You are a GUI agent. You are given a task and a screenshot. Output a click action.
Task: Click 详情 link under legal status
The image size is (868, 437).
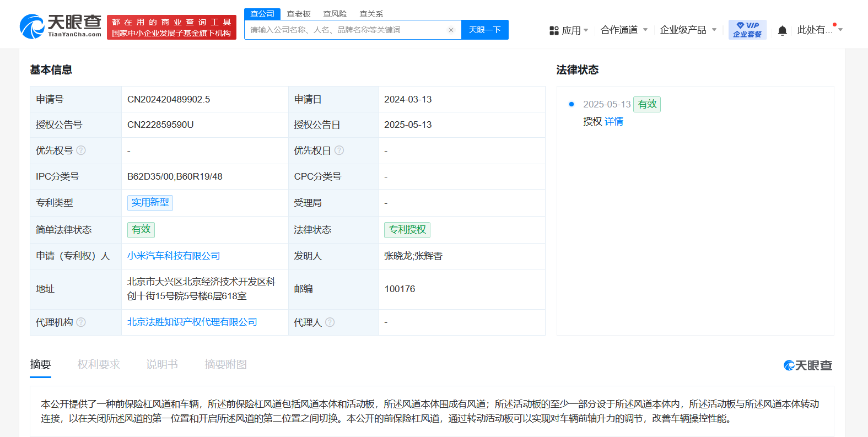(614, 121)
